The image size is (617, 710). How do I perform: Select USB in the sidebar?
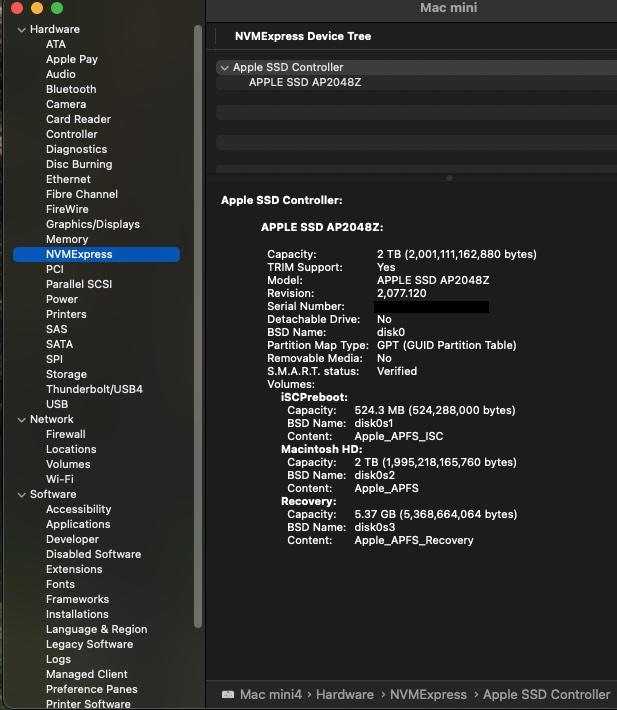(x=57, y=404)
